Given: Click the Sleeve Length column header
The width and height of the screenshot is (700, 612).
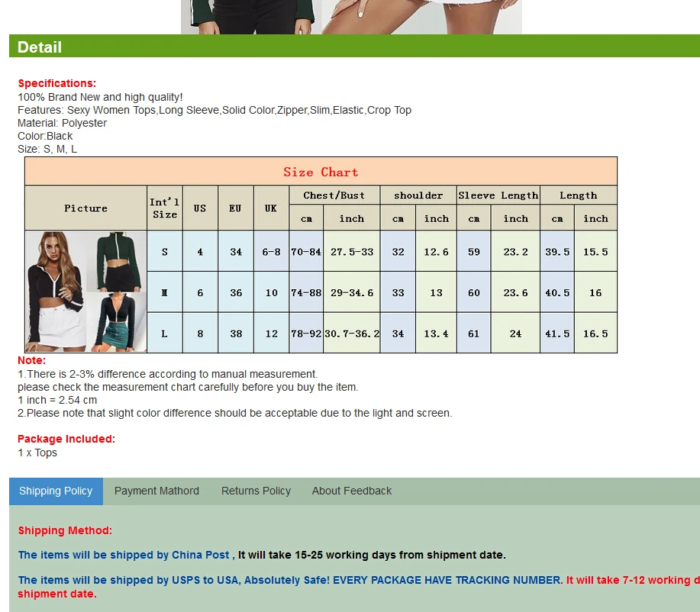Looking at the screenshot, I should 498,195.
